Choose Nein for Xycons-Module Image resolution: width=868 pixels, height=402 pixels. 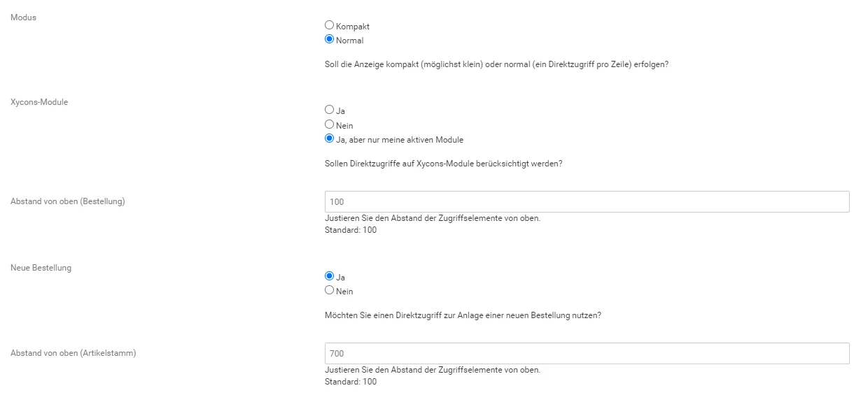click(x=330, y=124)
